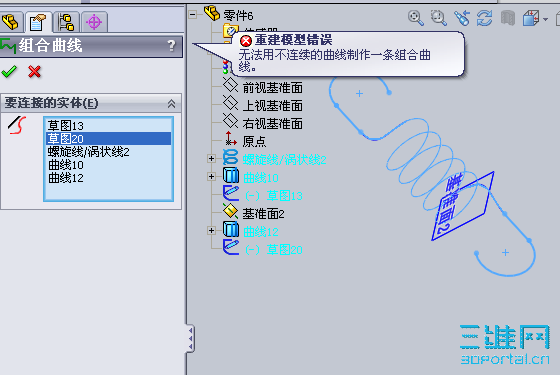Collapse the left panel using the arrow handle
The image size is (560, 375).
click(x=190, y=338)
